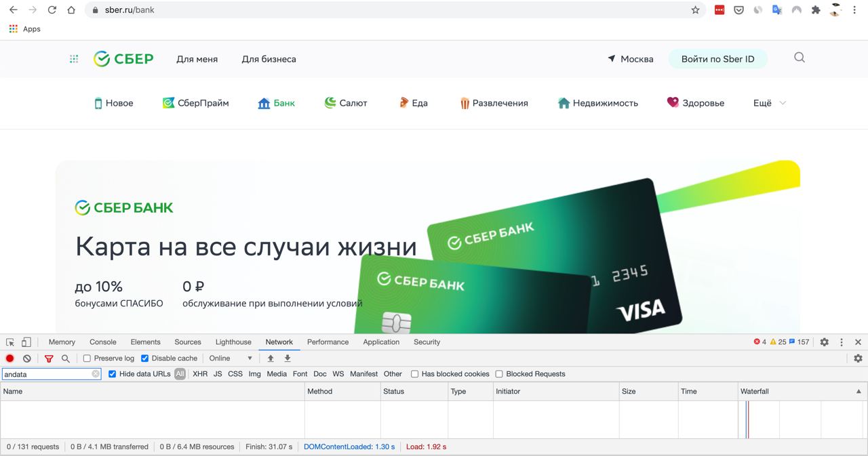This screenshot has width=868, height=456.
Task: Go to the Недвижимость section
Action: 597,103
